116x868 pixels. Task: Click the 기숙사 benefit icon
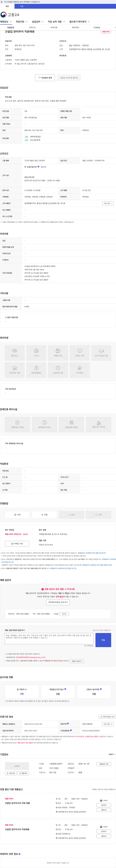pos(36,353)
